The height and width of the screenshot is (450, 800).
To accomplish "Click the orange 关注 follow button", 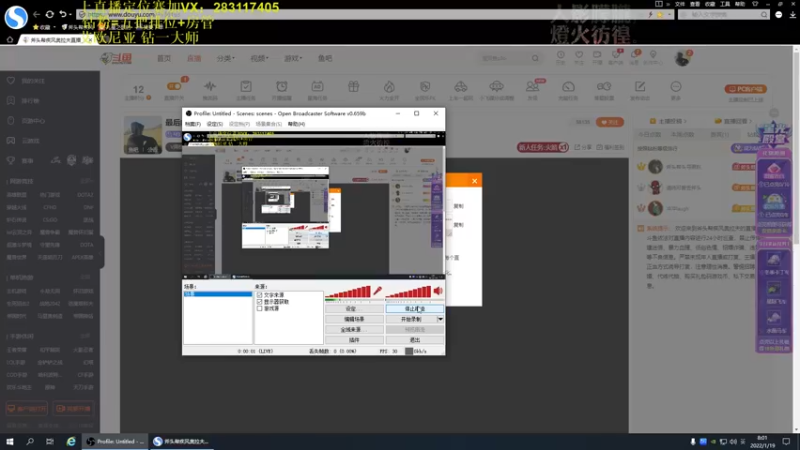I will (x=609, y=122).
